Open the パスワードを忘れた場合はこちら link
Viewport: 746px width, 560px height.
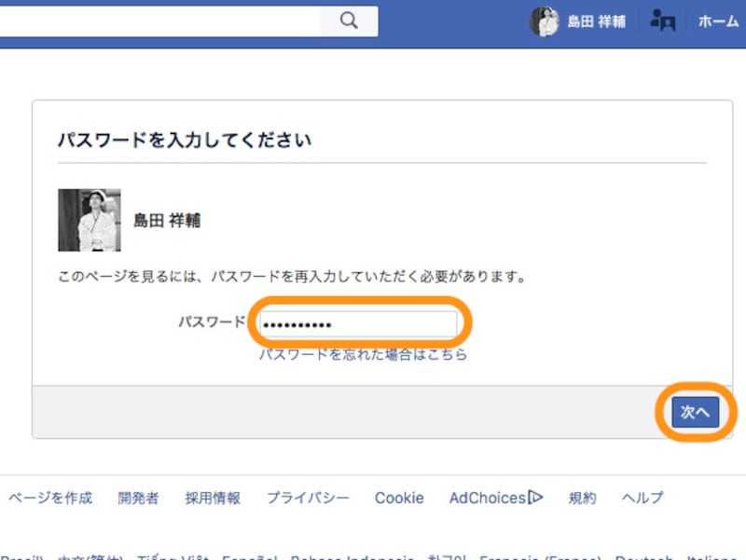[362, 354]
